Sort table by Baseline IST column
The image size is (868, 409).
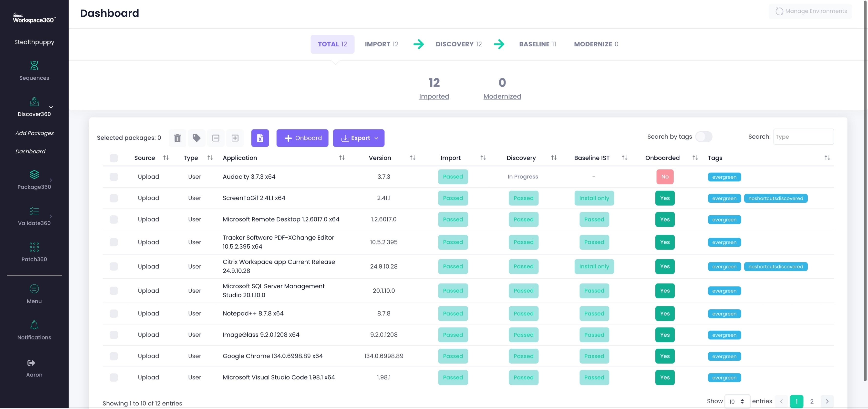pyautogui.click(x=624, y=158)
